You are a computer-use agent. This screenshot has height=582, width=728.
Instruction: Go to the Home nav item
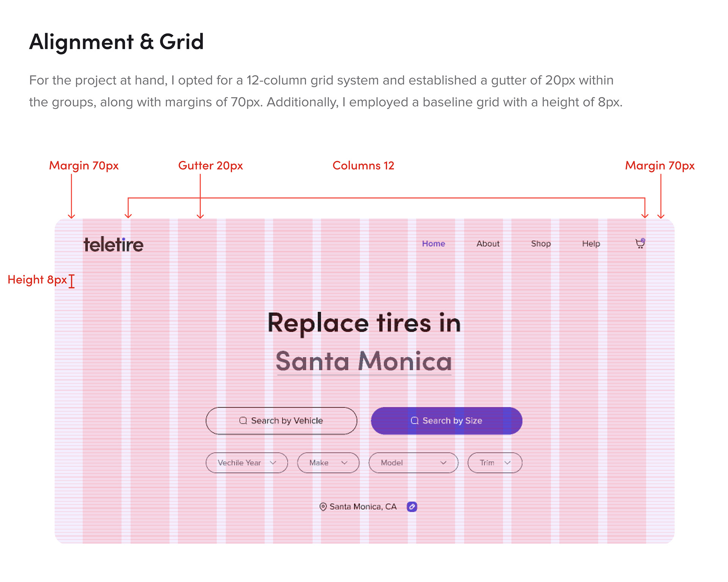point(433,243)
